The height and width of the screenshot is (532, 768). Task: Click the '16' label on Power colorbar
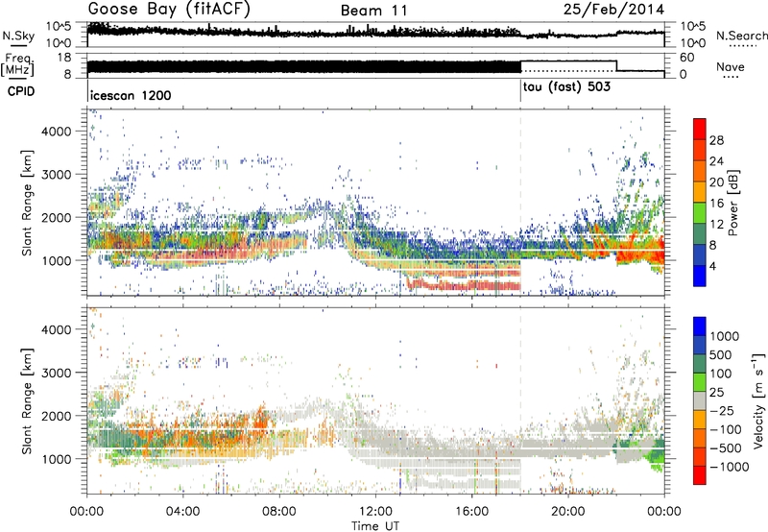pyautogui.click(x=716, y=204)
